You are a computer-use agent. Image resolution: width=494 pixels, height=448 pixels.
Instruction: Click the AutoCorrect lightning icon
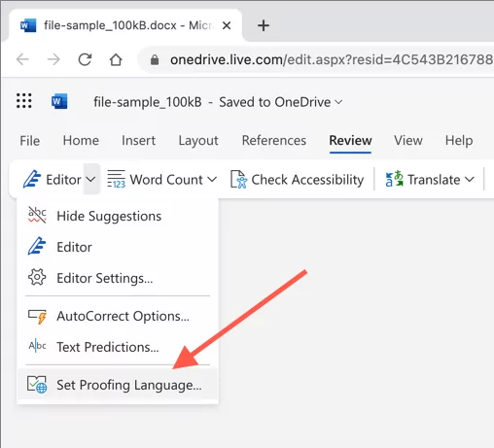(37, 316)
